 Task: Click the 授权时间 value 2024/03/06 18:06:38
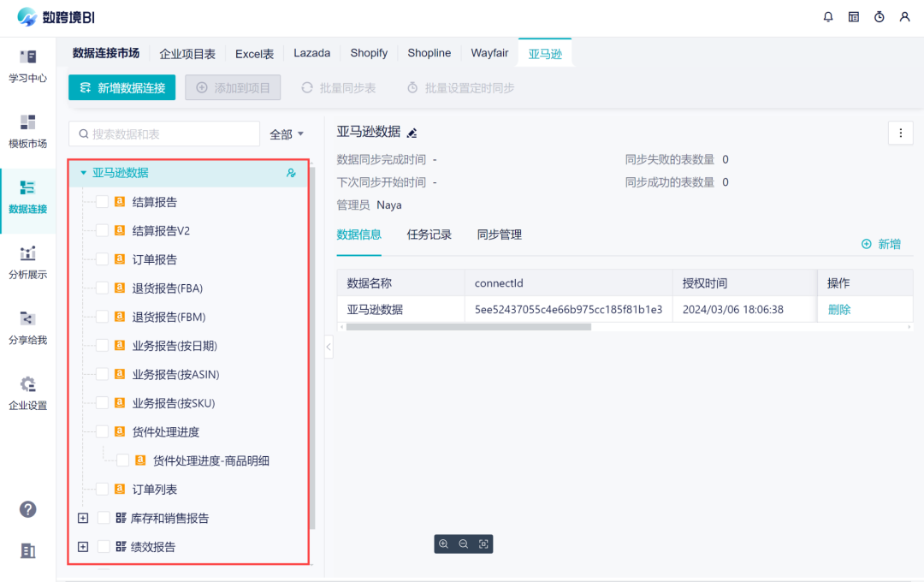pyautogui.click(x=733, y=310)
